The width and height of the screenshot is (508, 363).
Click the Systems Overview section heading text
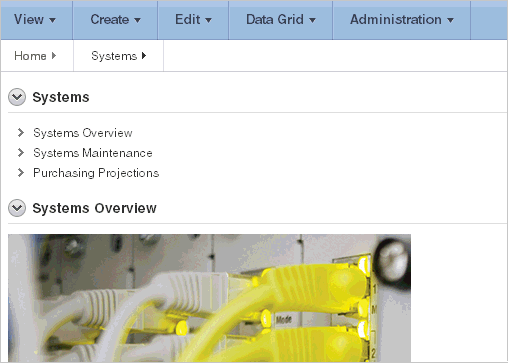94,208
